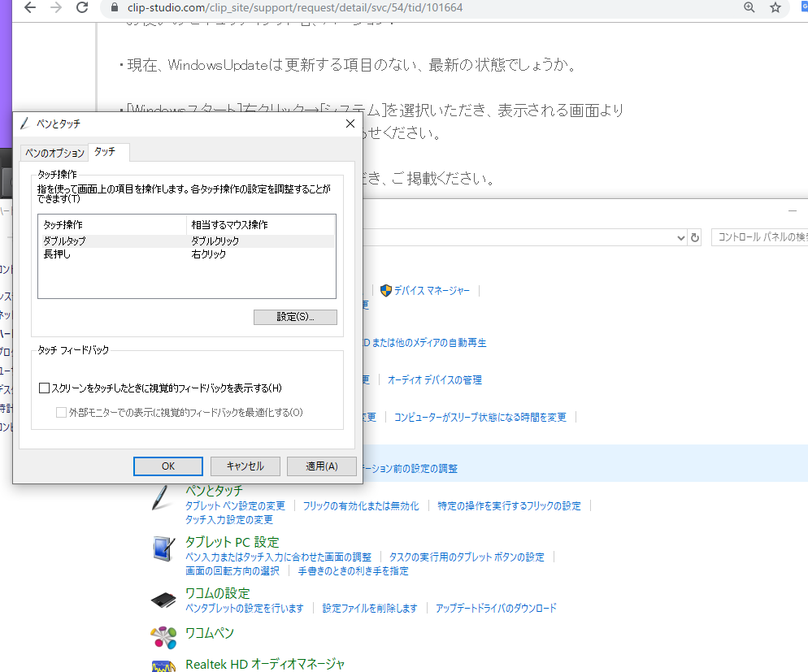Viewport: 808px width, 672px height.
Task: Open ペンタブレットの設定を行います link
Action: [x=244, y=609]
